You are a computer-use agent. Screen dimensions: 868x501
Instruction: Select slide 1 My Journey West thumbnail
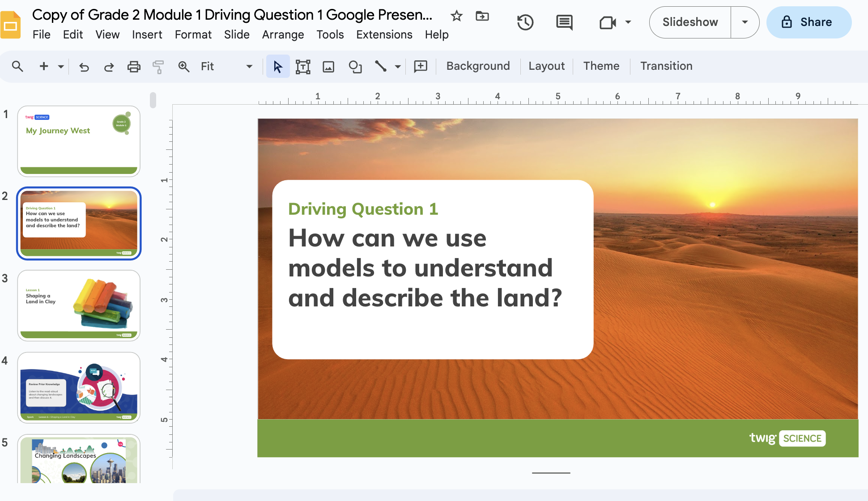tap(79, 141)
